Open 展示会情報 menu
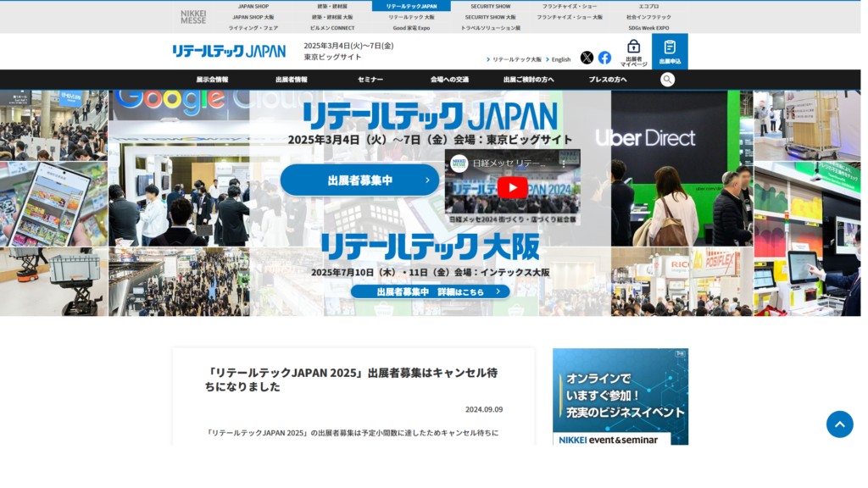The image size is (868, 488). [214, 80]
